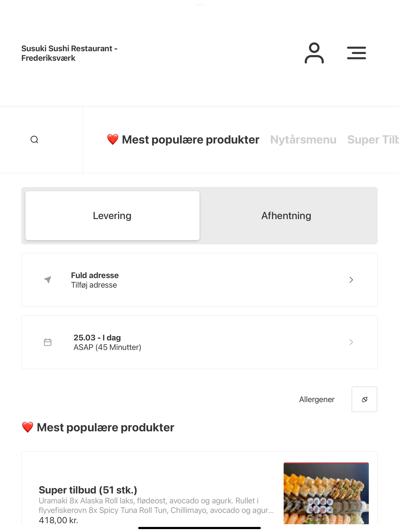Click the calendar icon for delivery time
Image resolution: width=399 pixels, height=532 pixels.
(48, 342)
